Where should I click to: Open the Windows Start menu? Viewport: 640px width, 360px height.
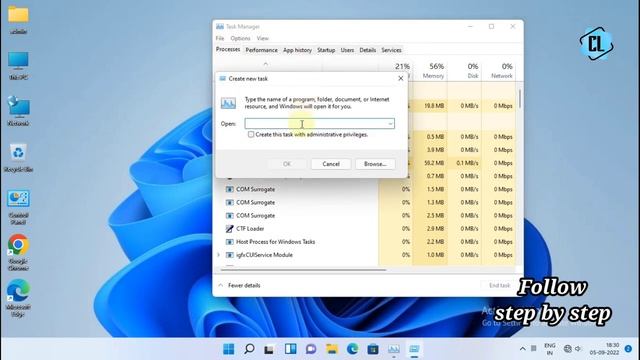[229, 349]
